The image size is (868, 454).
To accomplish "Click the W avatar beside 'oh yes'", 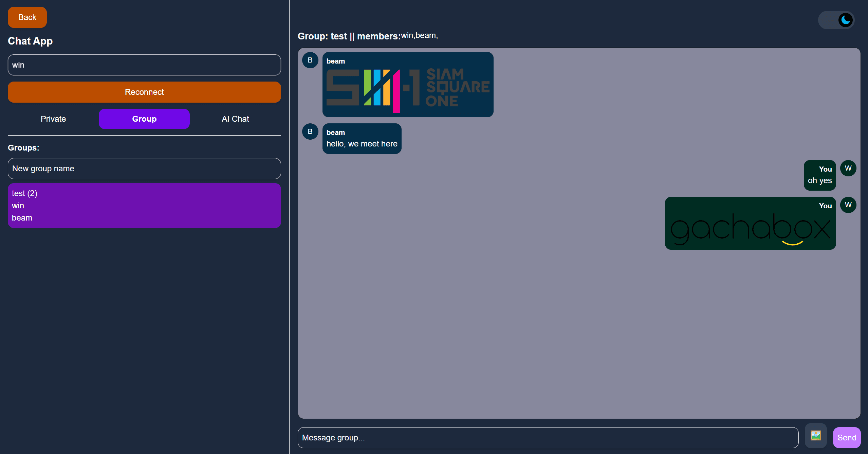I will [x=848, y=168].
